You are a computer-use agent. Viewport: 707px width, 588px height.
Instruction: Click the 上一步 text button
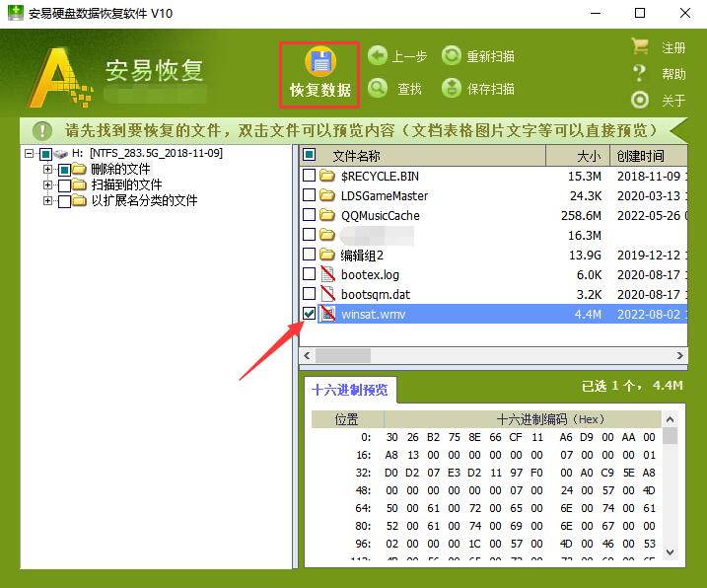409,56
